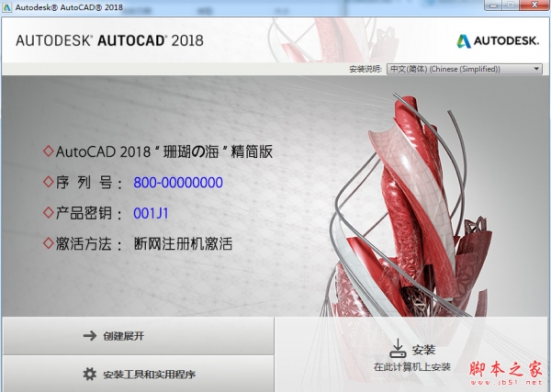Click the 激活方法 label
551x392 pixels.
click(89, 244)
